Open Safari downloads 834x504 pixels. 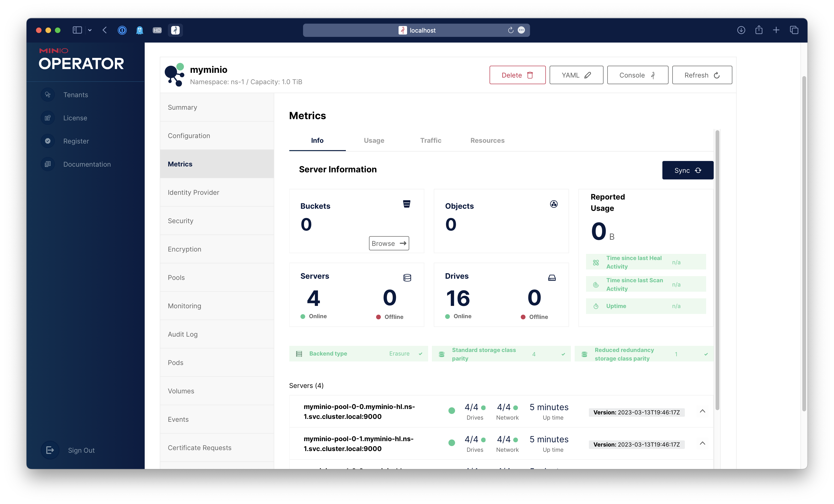click(x=741, y=30)
